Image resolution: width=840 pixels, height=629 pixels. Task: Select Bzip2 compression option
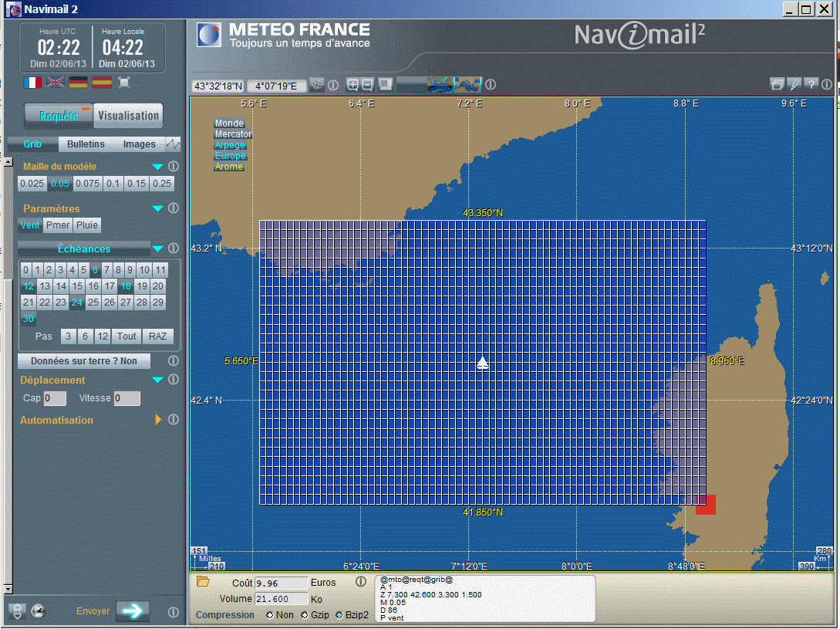coord(339,615)
